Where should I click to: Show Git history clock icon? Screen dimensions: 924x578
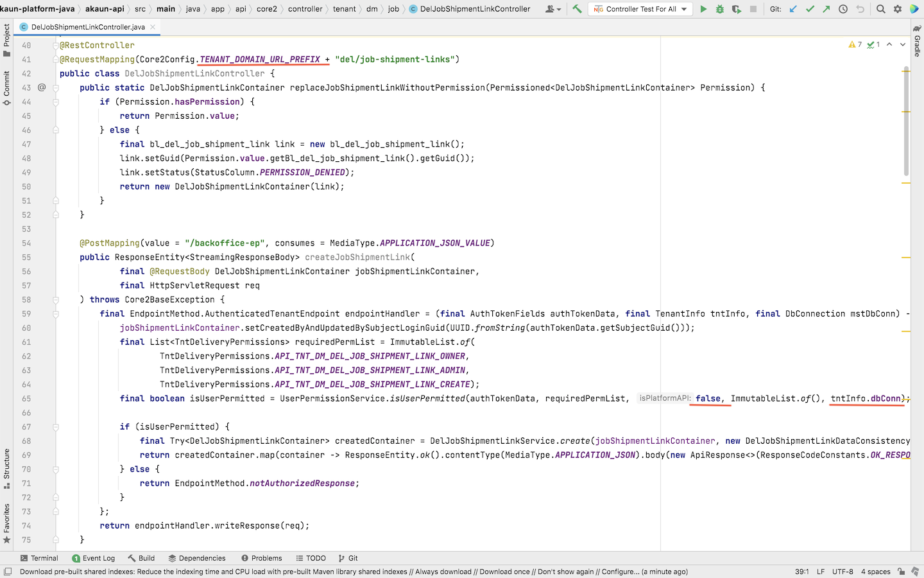843,9
